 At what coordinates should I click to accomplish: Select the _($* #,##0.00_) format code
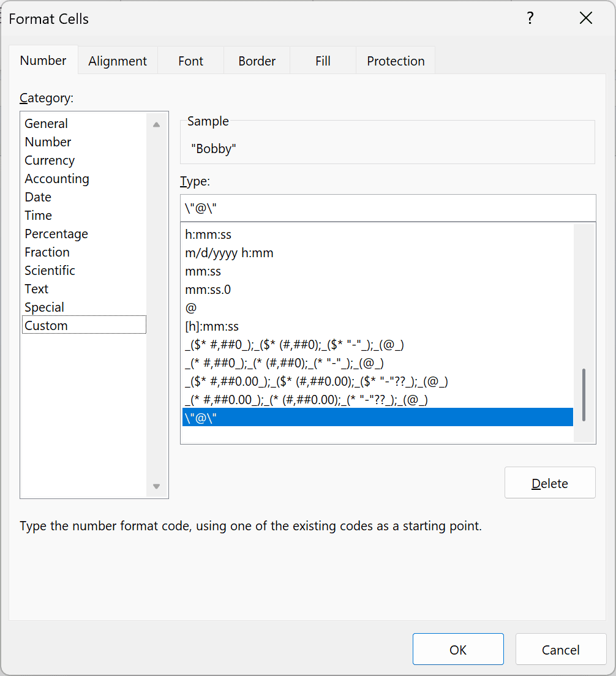[378, 381]
